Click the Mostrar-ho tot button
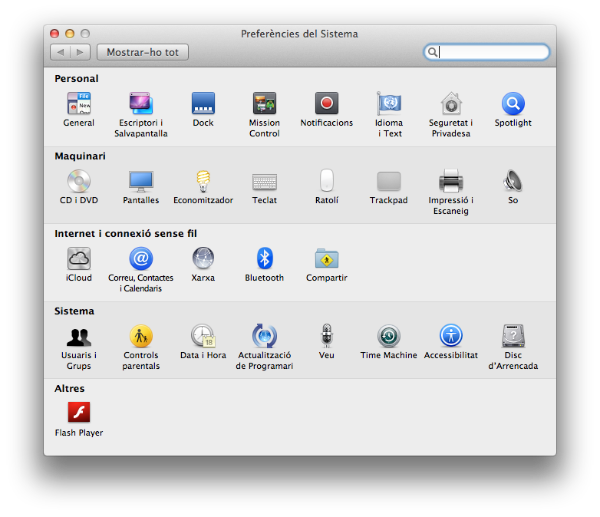 143,52
